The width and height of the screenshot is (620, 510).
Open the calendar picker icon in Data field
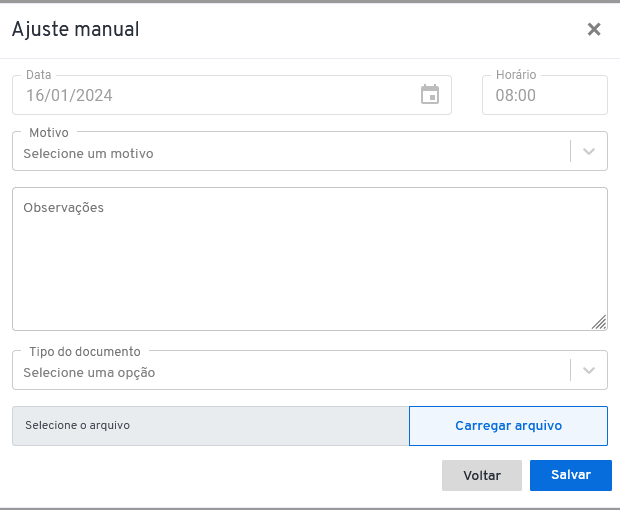pyautogui.click(x=430, y=94)
